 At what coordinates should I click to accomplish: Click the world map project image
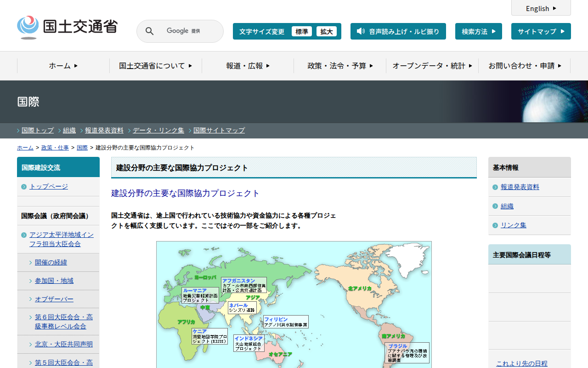tap(294, 305)
